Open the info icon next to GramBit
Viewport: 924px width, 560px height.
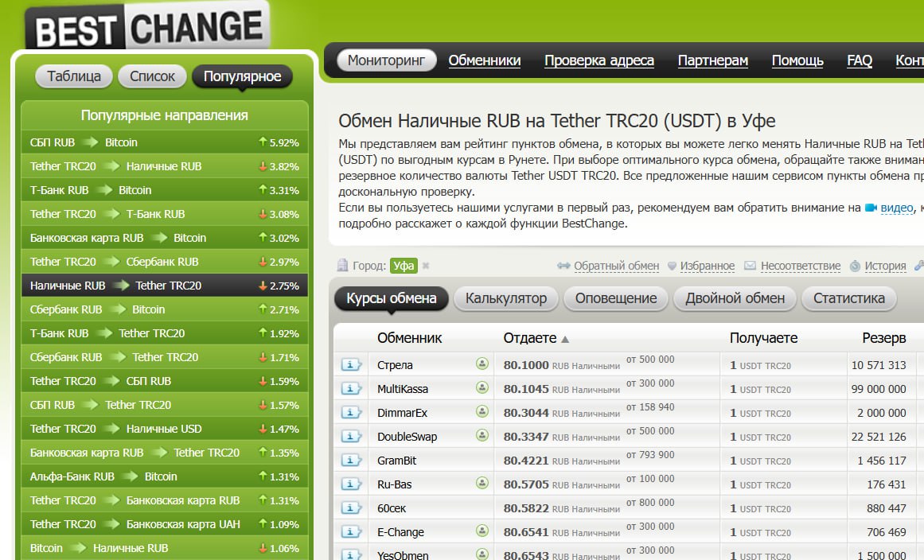click(x=351, y=461)
